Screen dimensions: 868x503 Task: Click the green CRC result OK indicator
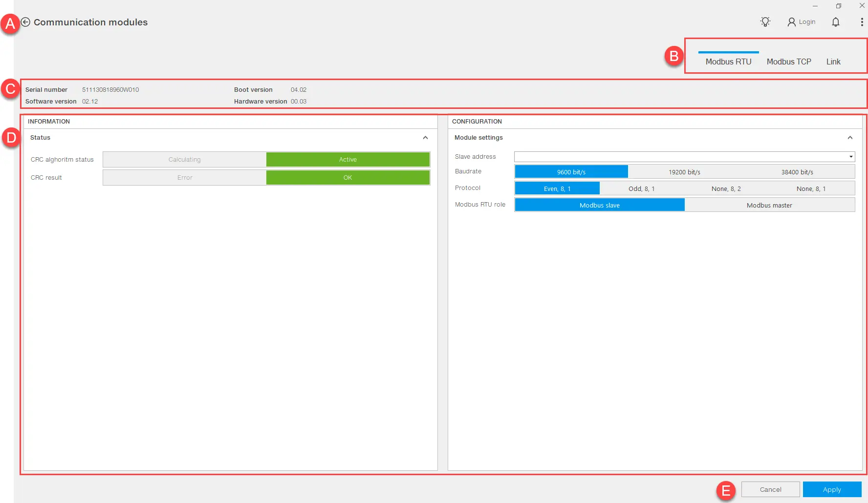(x=347, y=178)
